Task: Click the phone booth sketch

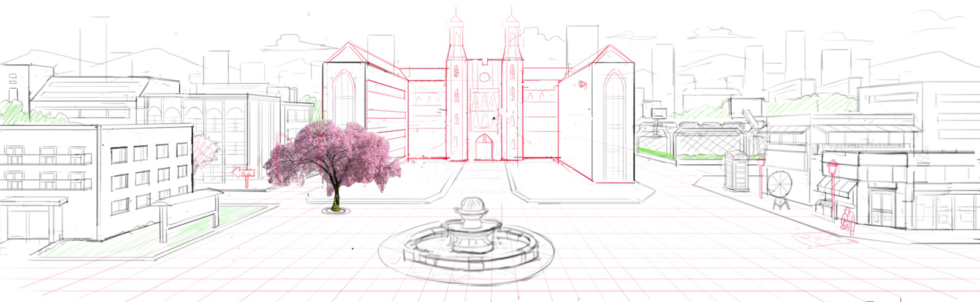Action: (736, 172)
